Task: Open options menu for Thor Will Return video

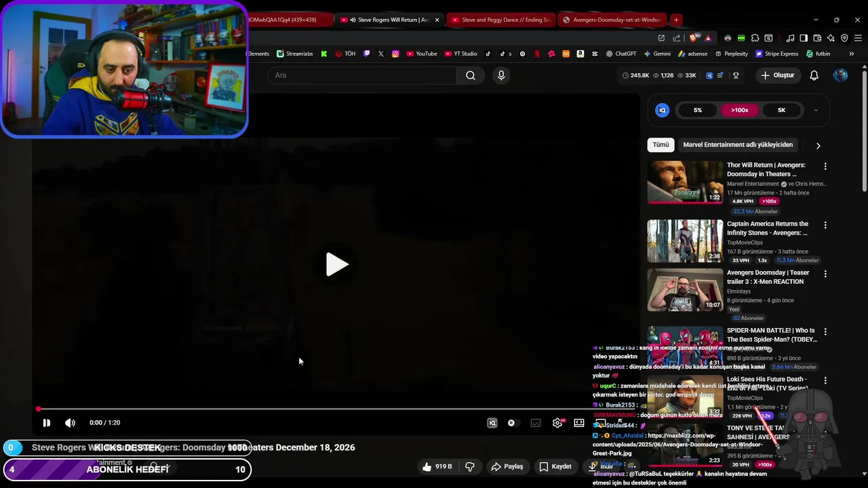Action: 825,166
